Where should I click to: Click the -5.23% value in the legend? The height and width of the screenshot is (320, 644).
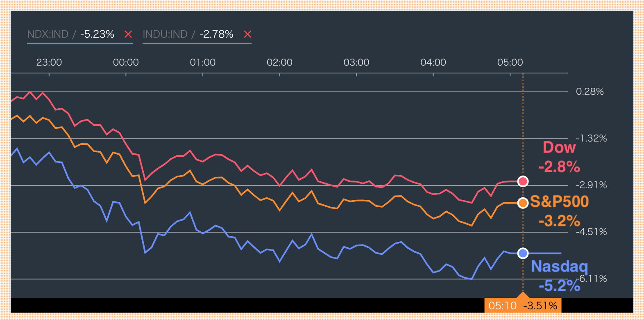(97, 34)
